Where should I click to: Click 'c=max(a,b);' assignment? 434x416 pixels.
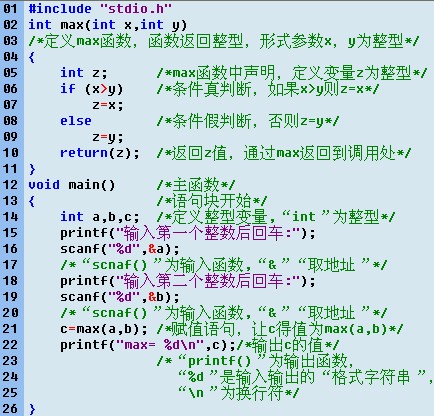pos(104,329)
